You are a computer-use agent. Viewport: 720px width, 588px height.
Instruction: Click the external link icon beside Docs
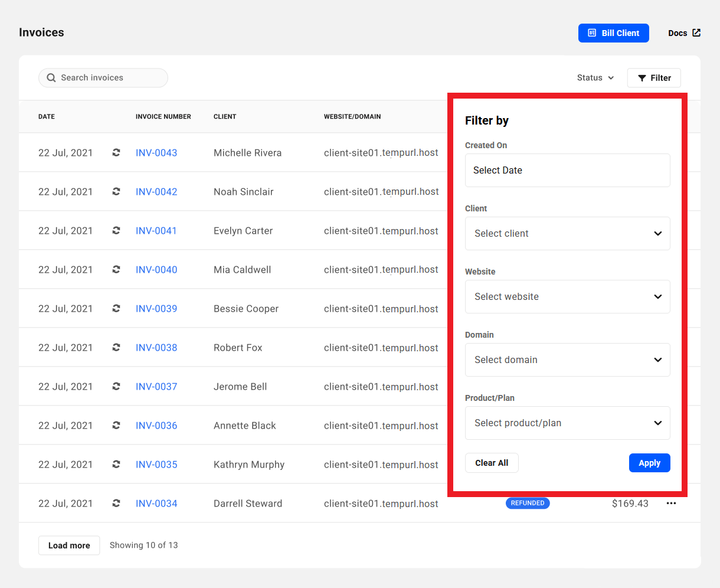pyautogui.click(x=696, y=33)
